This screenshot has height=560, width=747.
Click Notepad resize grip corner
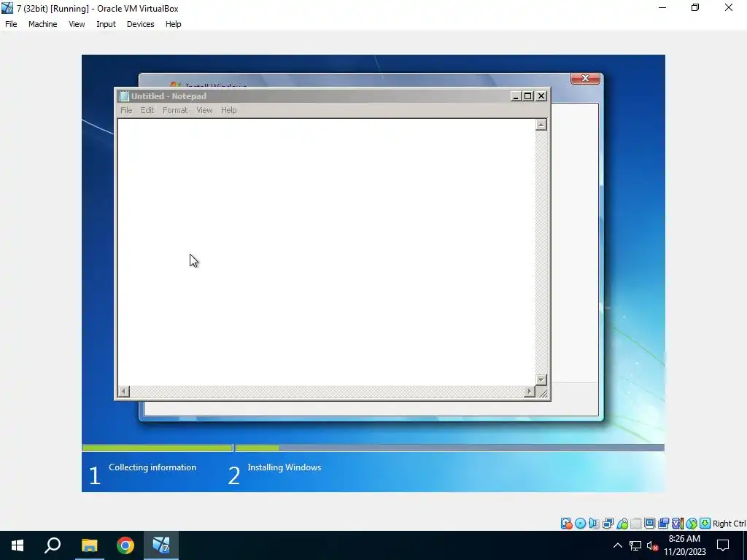point(543,392)
